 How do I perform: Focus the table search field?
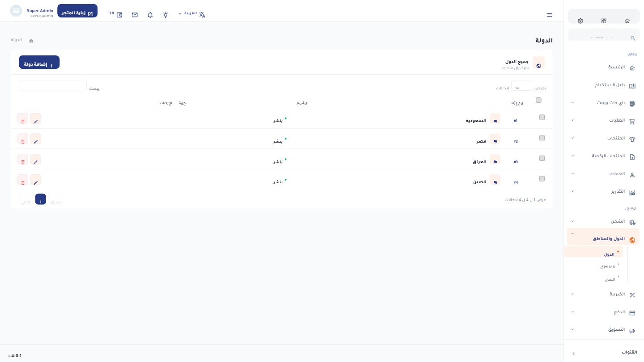[53, 86]
